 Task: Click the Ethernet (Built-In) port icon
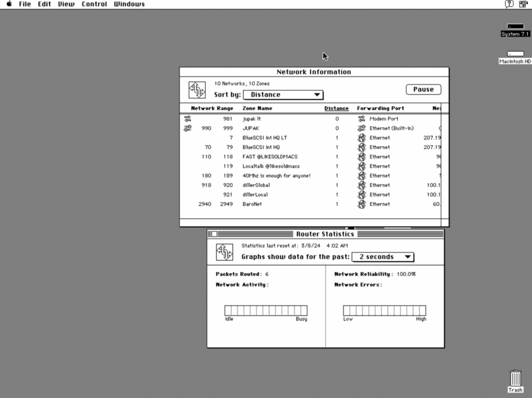click(362, 128)
